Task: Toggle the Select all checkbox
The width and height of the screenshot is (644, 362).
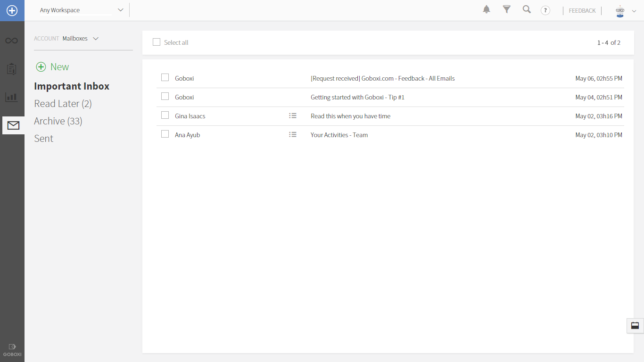Action: [x=157, y=42]
